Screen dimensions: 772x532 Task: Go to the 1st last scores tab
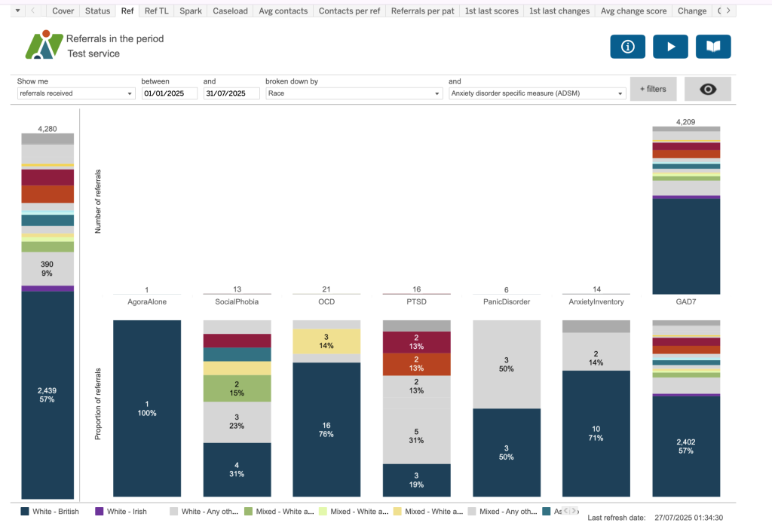[491, 11]
